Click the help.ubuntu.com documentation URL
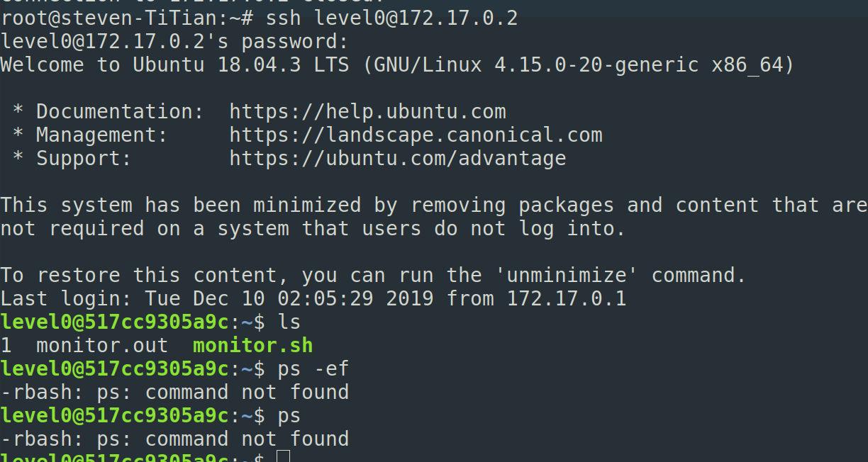 (367, 112)
